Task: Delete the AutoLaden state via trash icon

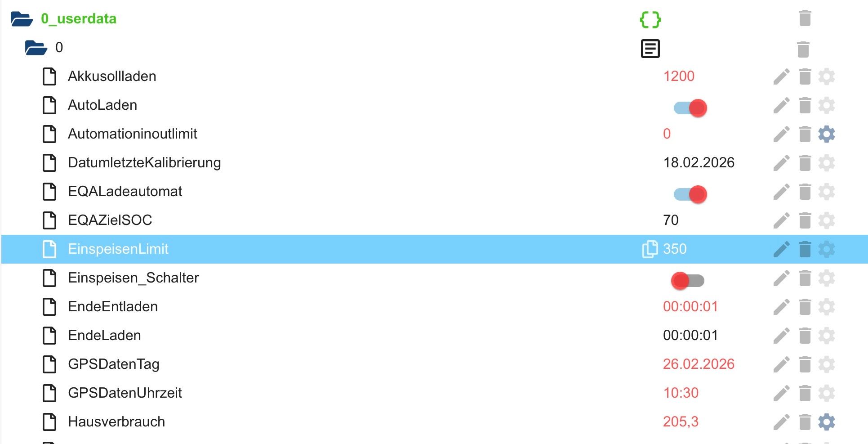Action: coord(805,105)
